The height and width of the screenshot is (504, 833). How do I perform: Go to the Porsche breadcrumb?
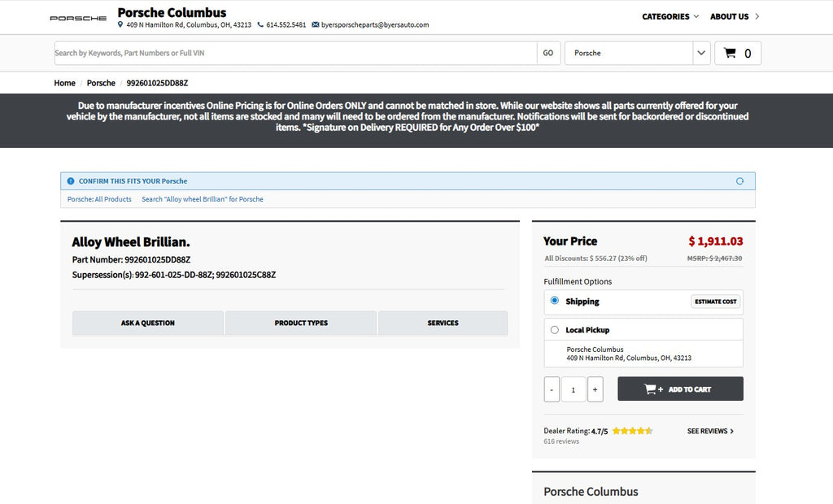click(x=101, y=83)
